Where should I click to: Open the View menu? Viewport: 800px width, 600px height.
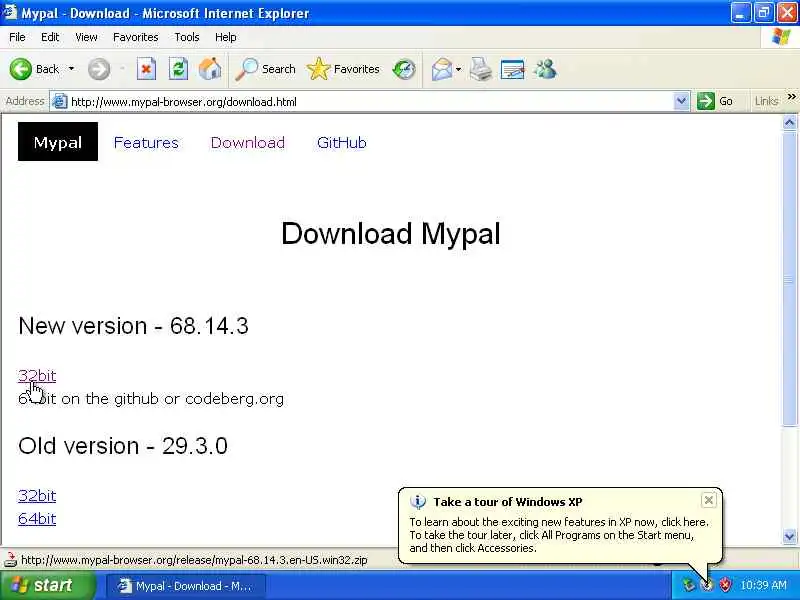pyautogui.click(x=86, y=37)
